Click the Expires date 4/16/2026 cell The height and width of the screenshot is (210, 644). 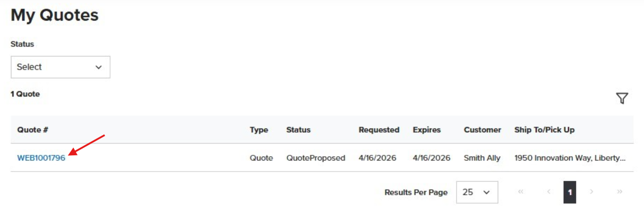pos(431,158)
